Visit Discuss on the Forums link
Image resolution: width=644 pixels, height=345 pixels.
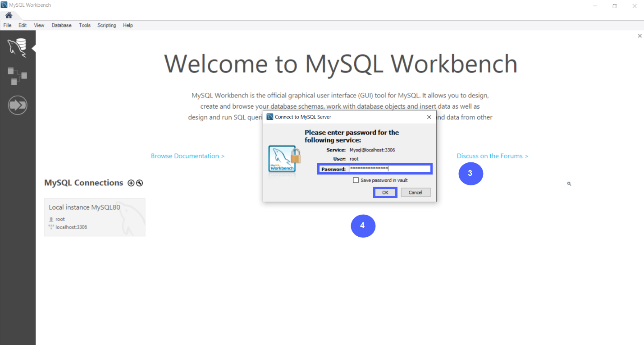tap(492, 156)
